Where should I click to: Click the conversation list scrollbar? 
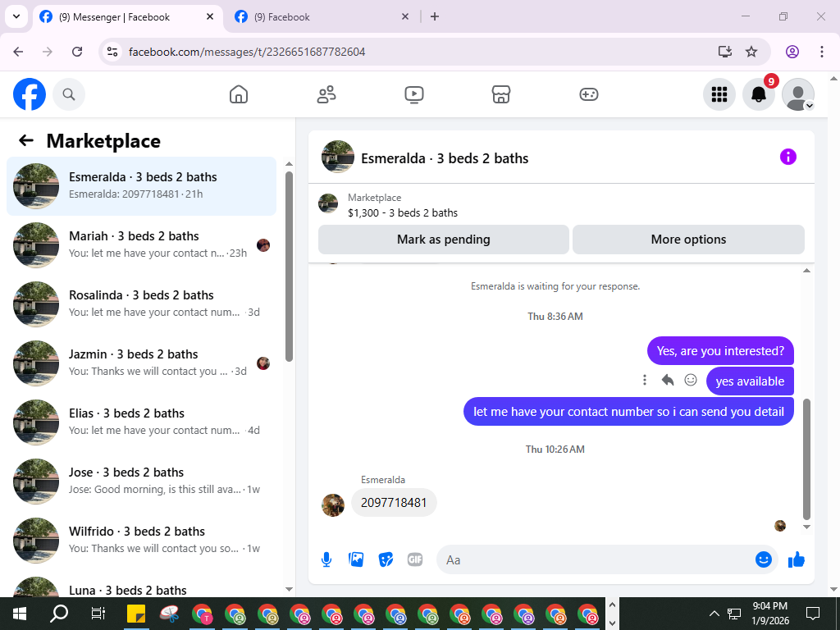[290, 267]
